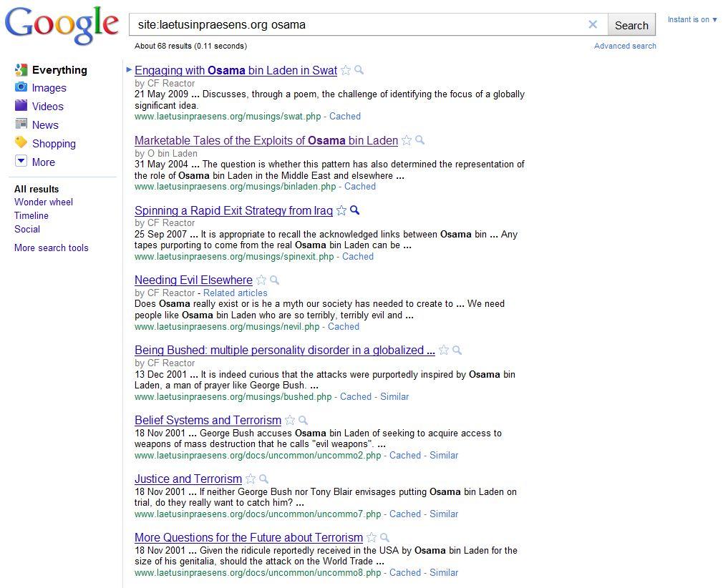
Task: Open the Wonder wheel search tool
Action: click(x=44, y=202)
